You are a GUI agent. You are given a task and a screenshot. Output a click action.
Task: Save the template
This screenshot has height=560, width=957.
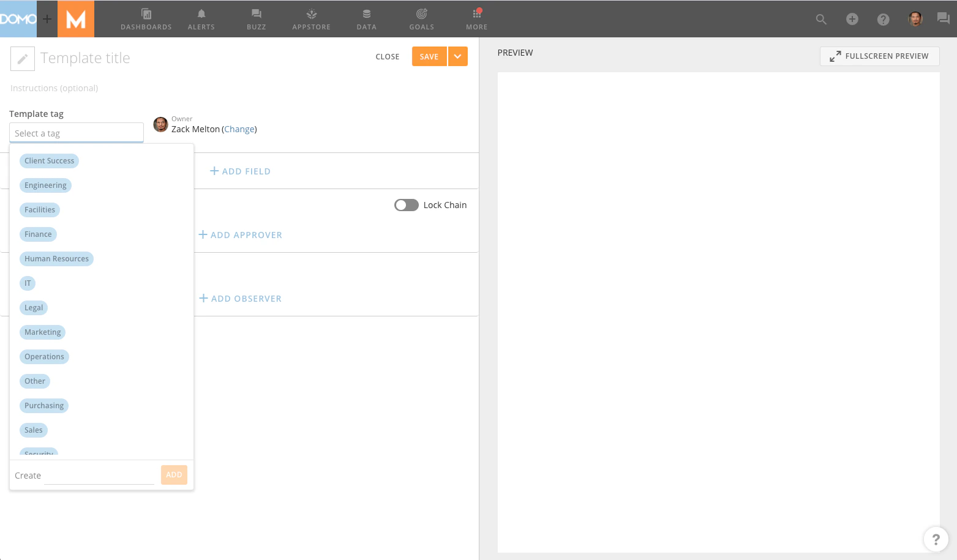[429, 56]
